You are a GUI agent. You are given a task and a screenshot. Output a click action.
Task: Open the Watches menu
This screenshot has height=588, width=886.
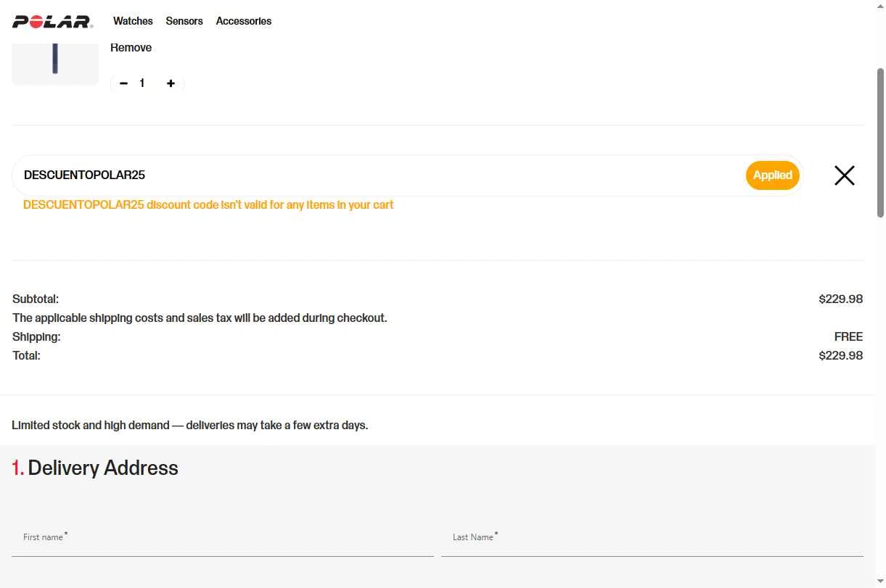133,21
